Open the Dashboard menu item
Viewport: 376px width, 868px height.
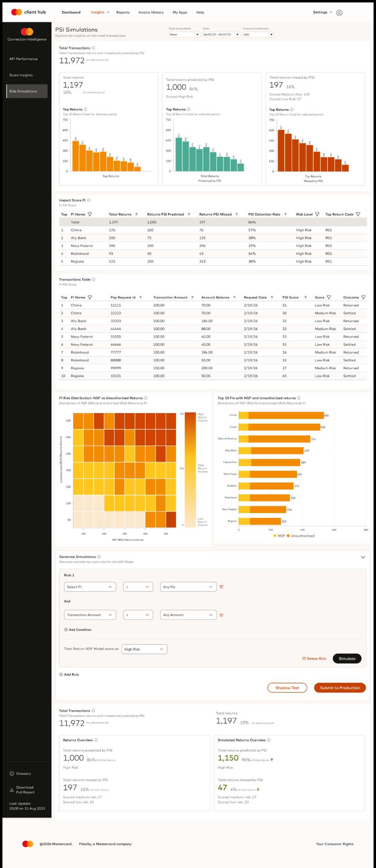(x=71, y=12)
